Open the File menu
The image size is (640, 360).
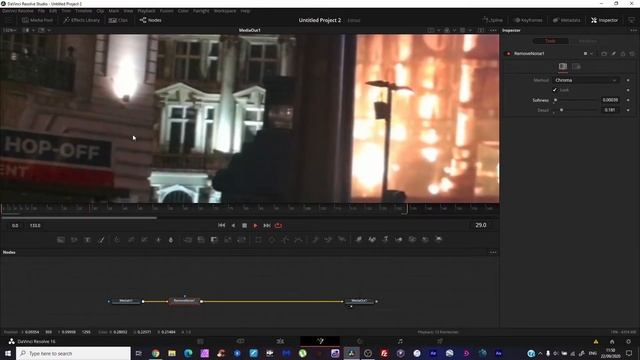point(41,11)
